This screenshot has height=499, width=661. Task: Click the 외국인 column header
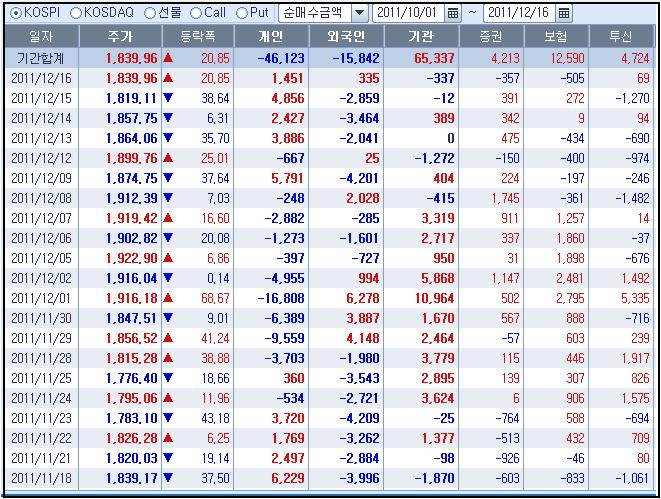tap(347, 37)
